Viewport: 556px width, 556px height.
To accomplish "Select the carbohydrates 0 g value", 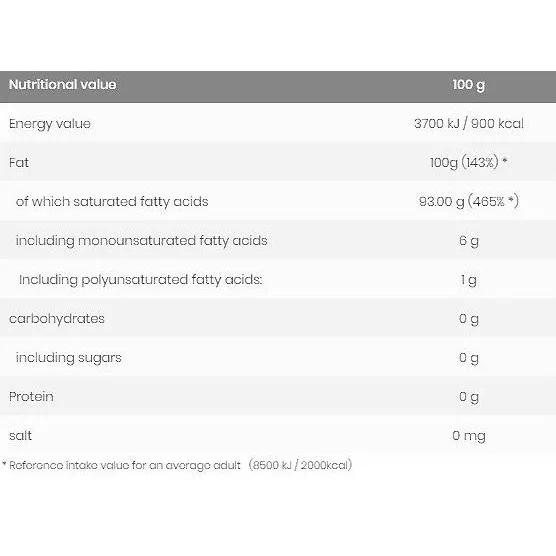I will click(469, 319).
